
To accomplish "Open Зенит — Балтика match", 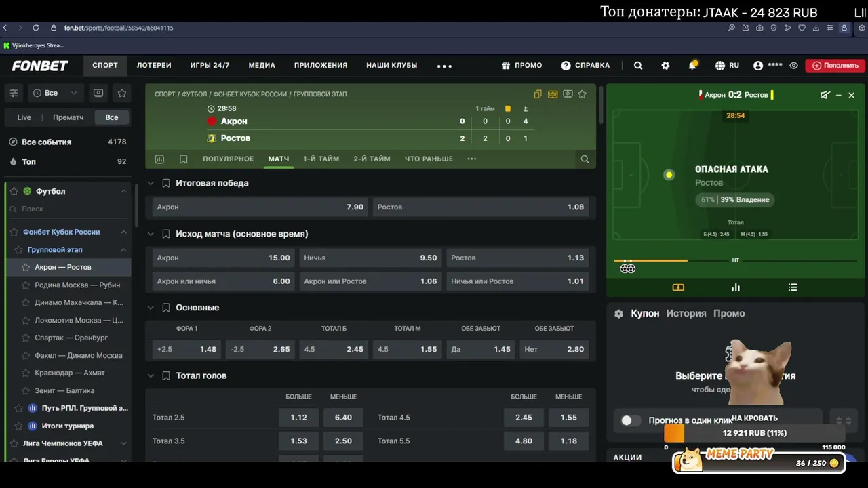I will tap(64, 391).
